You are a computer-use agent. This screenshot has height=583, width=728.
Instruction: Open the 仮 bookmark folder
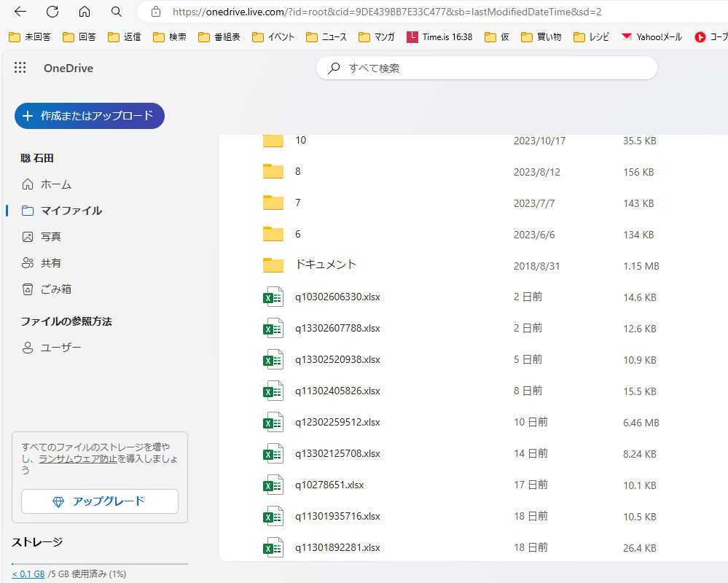497,37
